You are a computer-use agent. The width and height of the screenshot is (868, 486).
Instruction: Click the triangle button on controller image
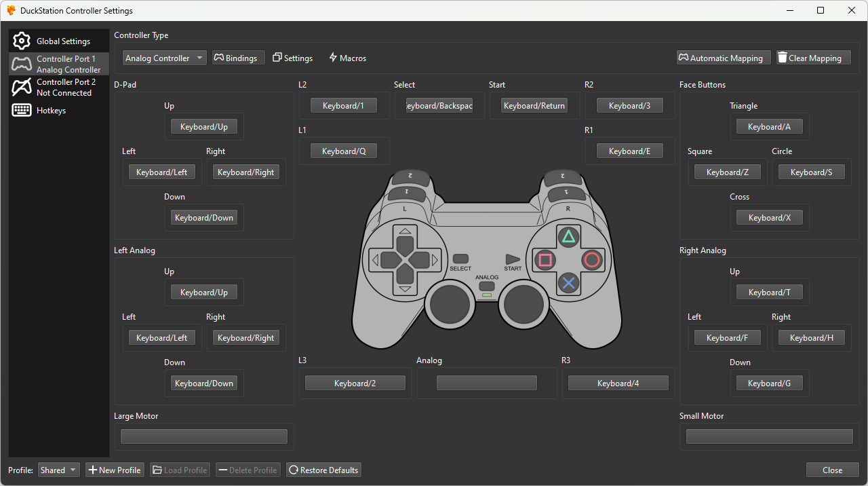[x=568, y=237]
